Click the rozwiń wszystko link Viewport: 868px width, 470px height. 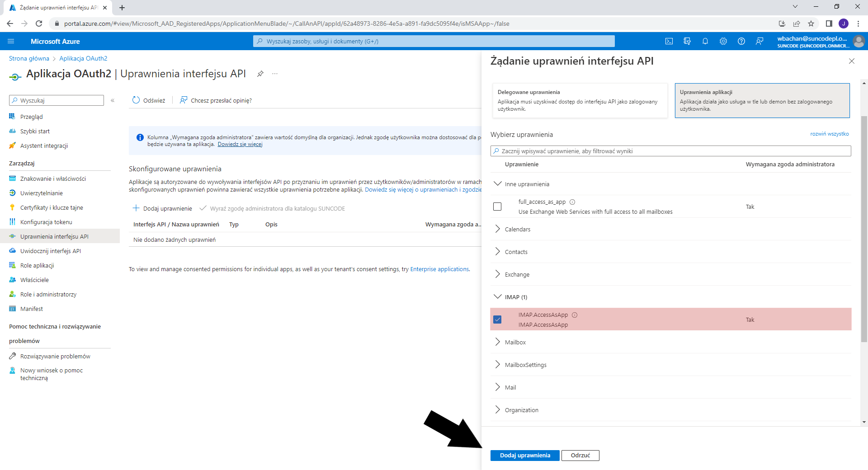[830, 134]
